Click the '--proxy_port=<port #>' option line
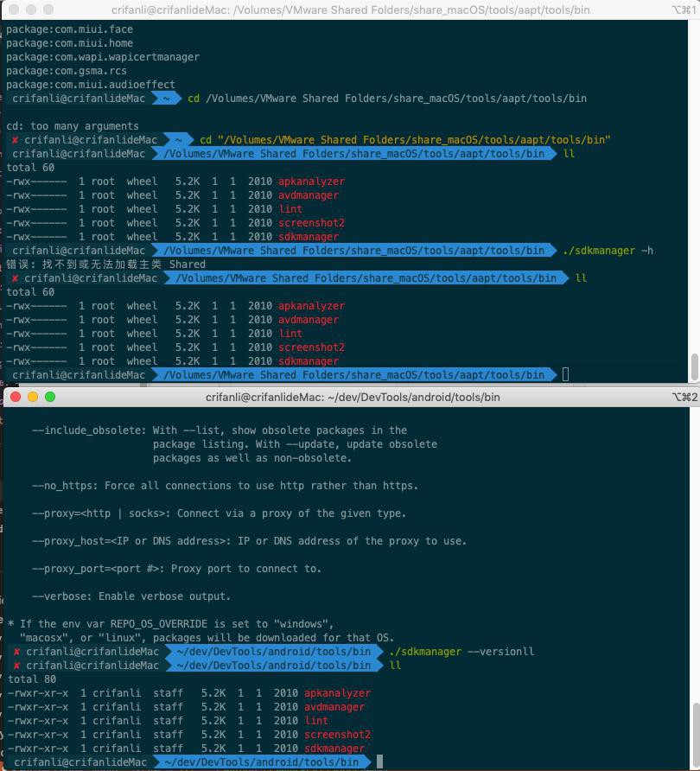The image size is (700, 771). click(x=176, y=569)
